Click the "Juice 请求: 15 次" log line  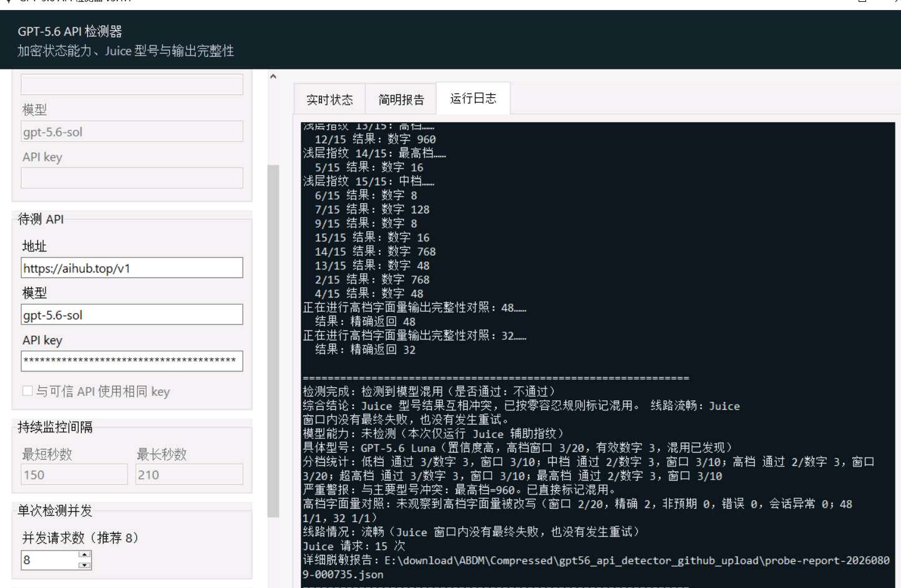[354, 546]
